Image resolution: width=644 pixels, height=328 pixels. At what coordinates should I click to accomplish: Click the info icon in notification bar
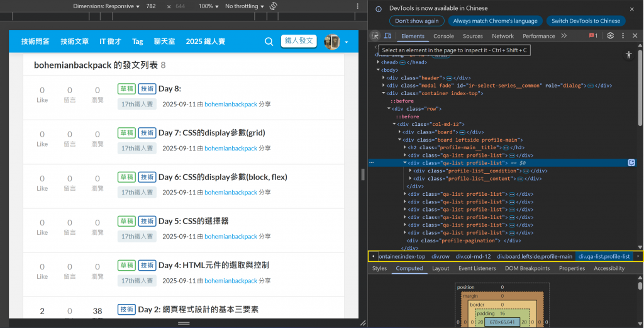379,9
